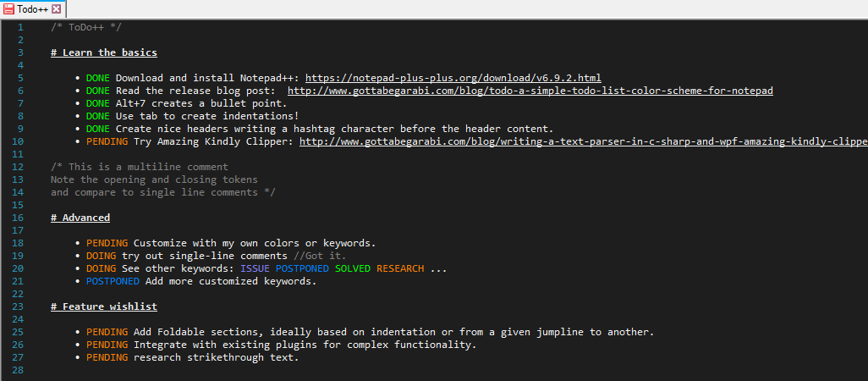
Task: Select the Todo++ document tab
Action: click(33, 8)
